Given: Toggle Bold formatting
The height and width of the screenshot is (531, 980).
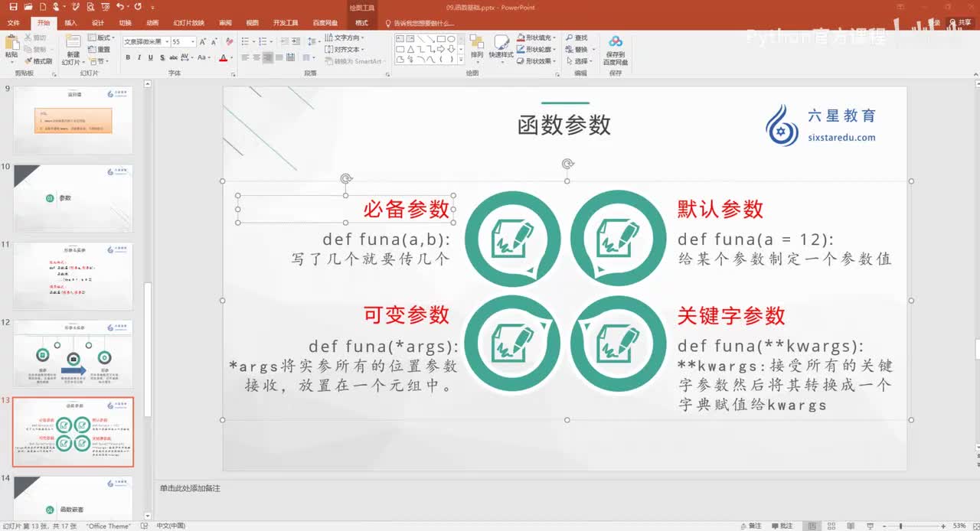Looking at the screenshot, I should tap(128, 57).
